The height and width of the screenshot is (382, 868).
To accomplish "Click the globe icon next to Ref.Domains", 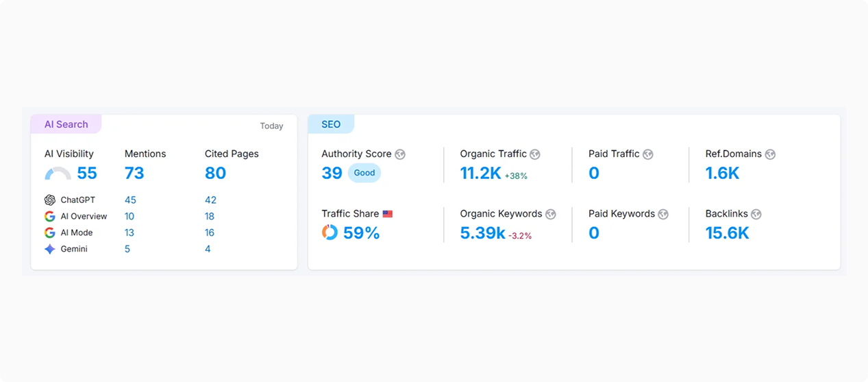I will pos(770,154).
